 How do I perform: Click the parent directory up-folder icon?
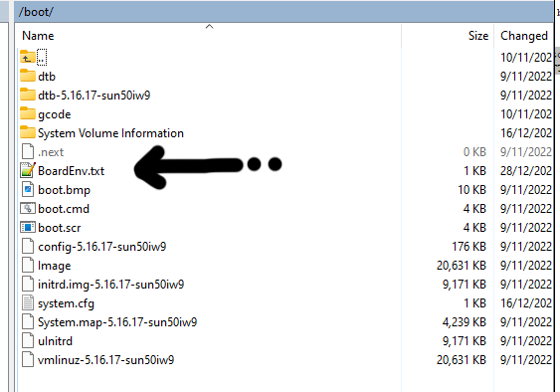pyautogui.click(x=28, y=57)
